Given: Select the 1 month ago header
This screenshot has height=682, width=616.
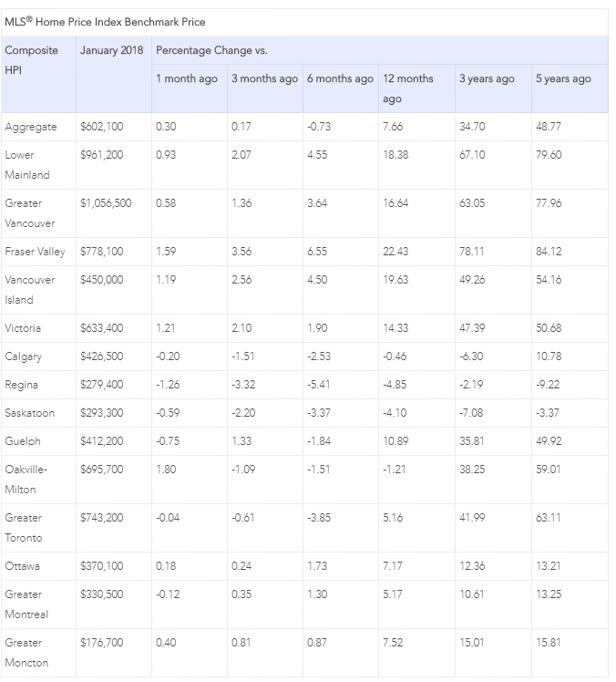Looking at the screenshot, I should click(x=187, y=78).
